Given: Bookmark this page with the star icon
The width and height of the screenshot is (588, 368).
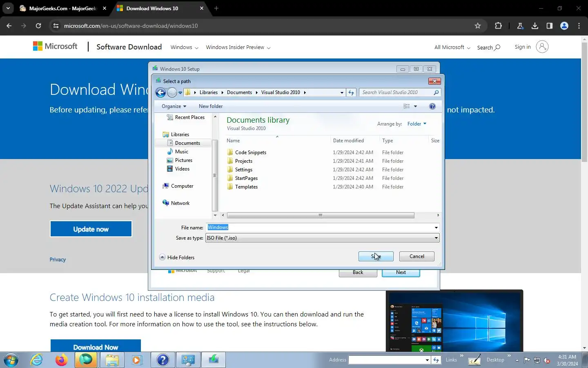Looking at the screenshot, I should coord(478,26).
